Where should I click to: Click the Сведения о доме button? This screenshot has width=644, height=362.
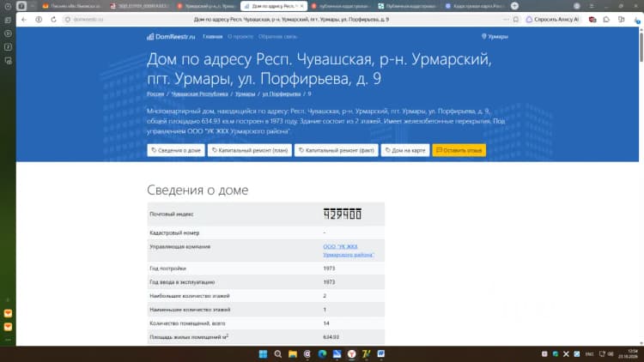pos(176,150)
